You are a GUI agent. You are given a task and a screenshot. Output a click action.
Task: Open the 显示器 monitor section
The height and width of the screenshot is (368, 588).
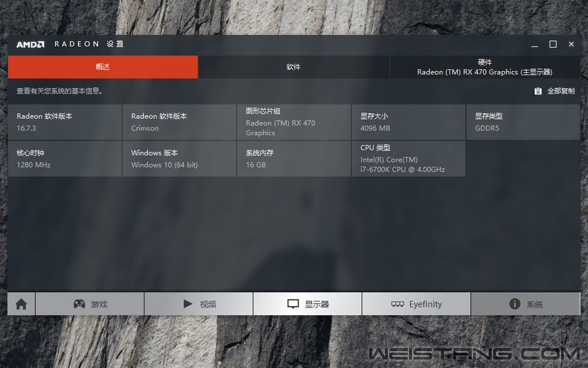click(x=307, y=304)
